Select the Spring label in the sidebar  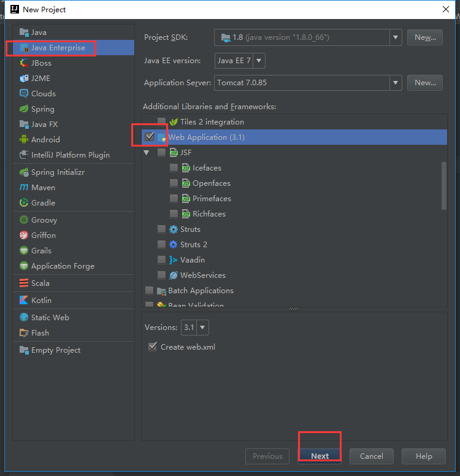coord(43,109)
